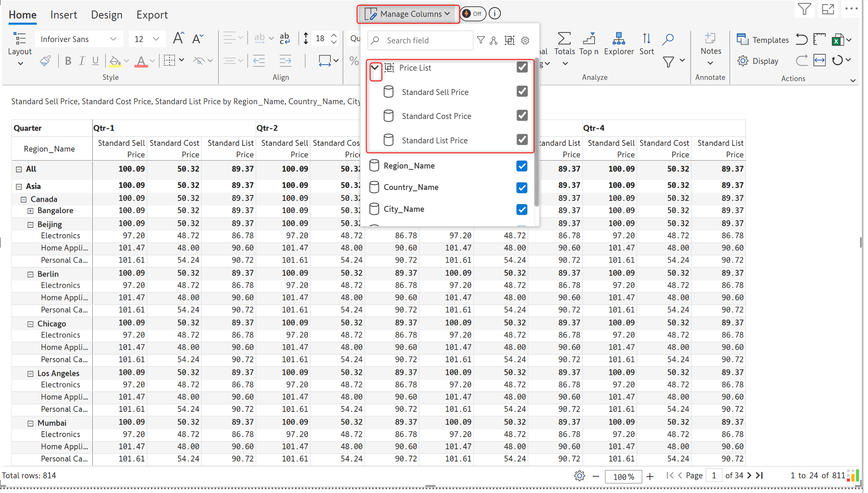
Task: Click the format painter brush icon
Action: click(45, 61)
